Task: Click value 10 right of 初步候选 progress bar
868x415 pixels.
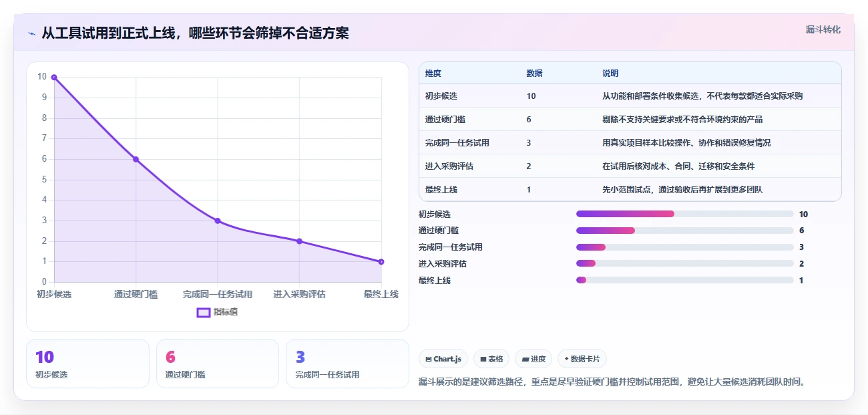Action: (x=803, y=214)
